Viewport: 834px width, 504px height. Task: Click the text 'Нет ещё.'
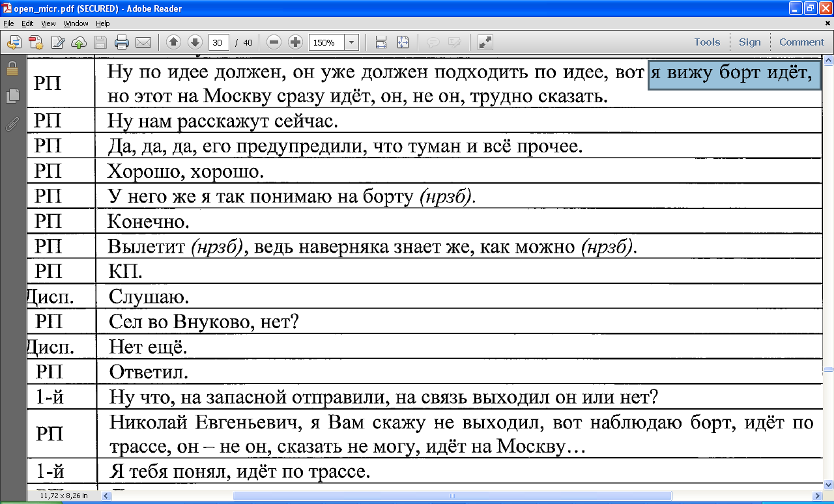tap(148, 348)
